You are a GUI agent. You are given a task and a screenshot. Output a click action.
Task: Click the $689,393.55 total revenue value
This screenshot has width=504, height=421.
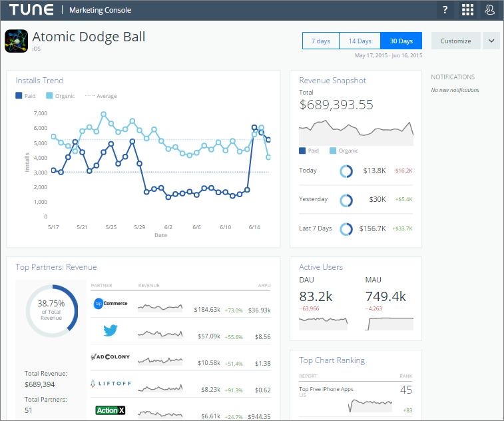tap(336, 105)
